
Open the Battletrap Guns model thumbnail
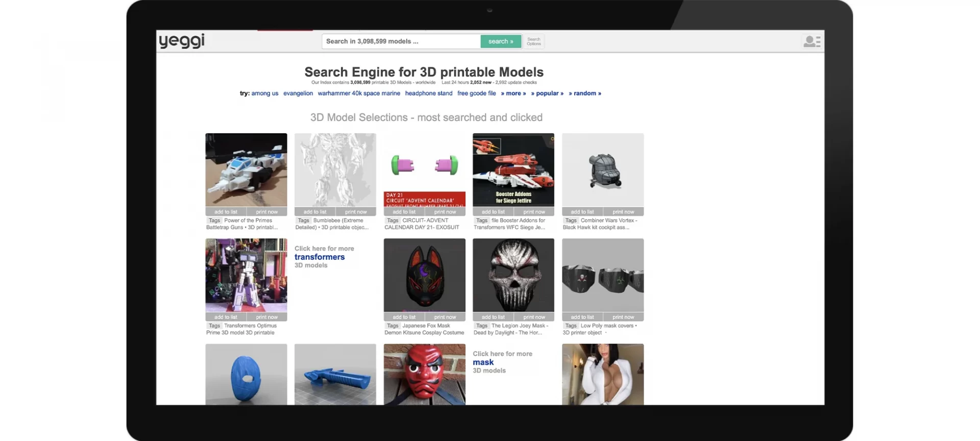[x=246, y=170]
